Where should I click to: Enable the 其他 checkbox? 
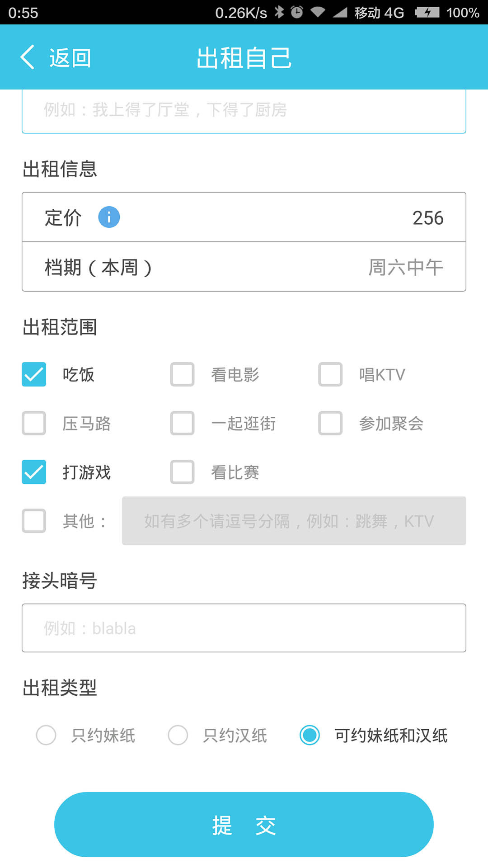pos(34,521)
